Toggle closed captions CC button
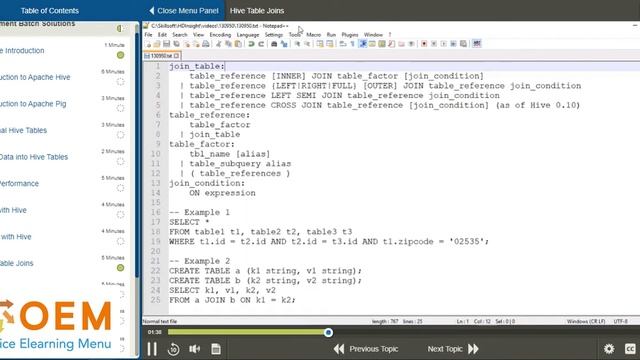Image resolution: width=640 pixels, height=360 pixels. click(x=630, y=349)
